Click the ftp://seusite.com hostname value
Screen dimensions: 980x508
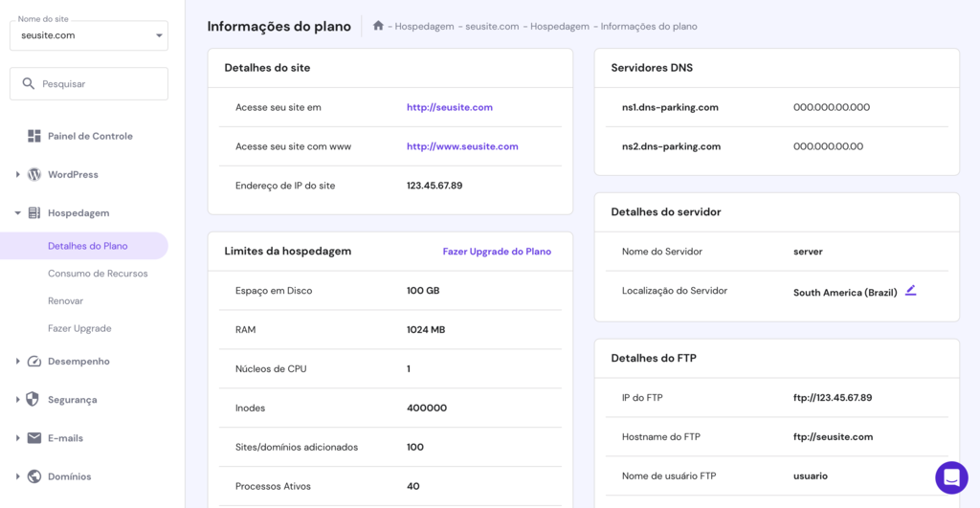click(x=834, y=437)
